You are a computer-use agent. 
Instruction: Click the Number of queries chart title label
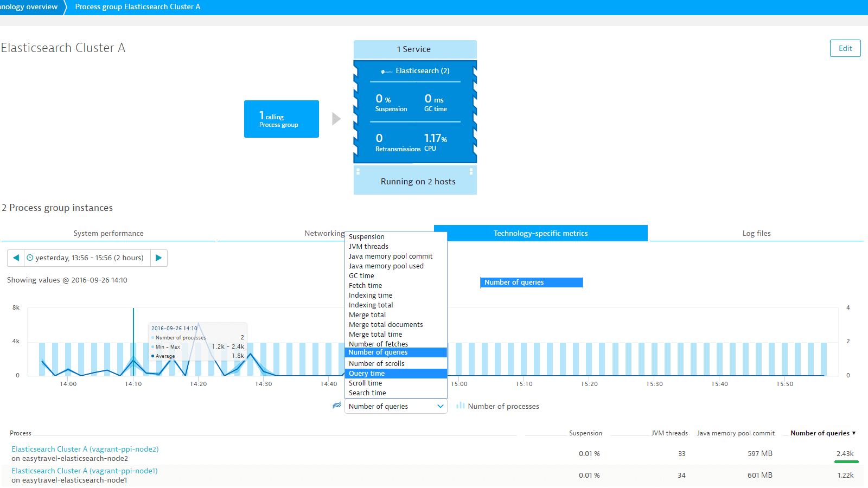point(531,282)
